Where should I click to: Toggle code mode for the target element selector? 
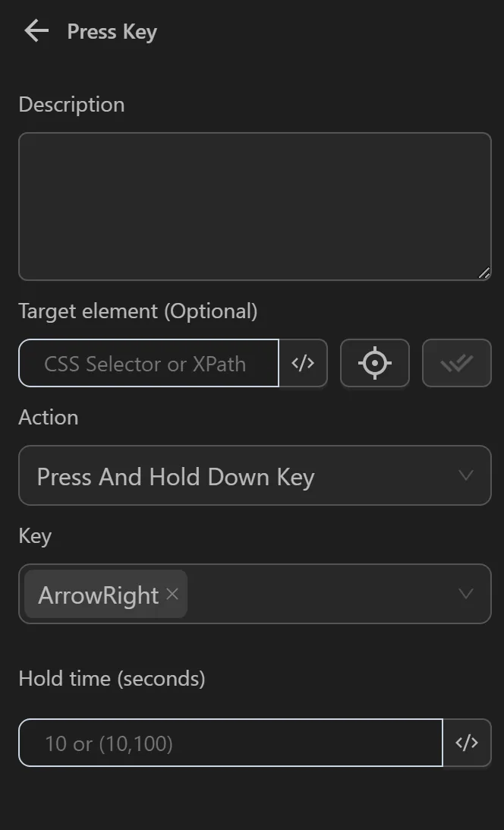(303, 363)
